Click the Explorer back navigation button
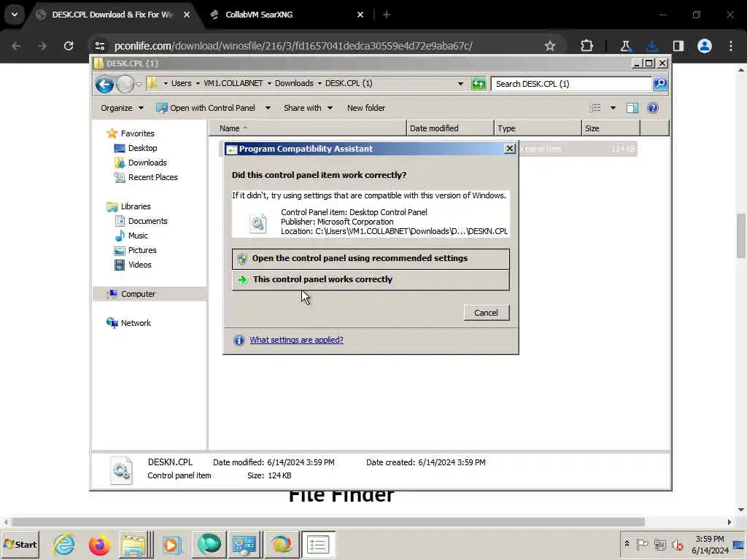Screen dimensions: 747x560 point(104,85)
